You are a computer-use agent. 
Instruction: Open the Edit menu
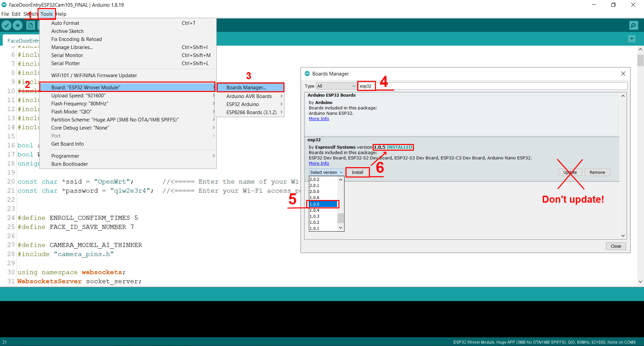click(16, 14)
